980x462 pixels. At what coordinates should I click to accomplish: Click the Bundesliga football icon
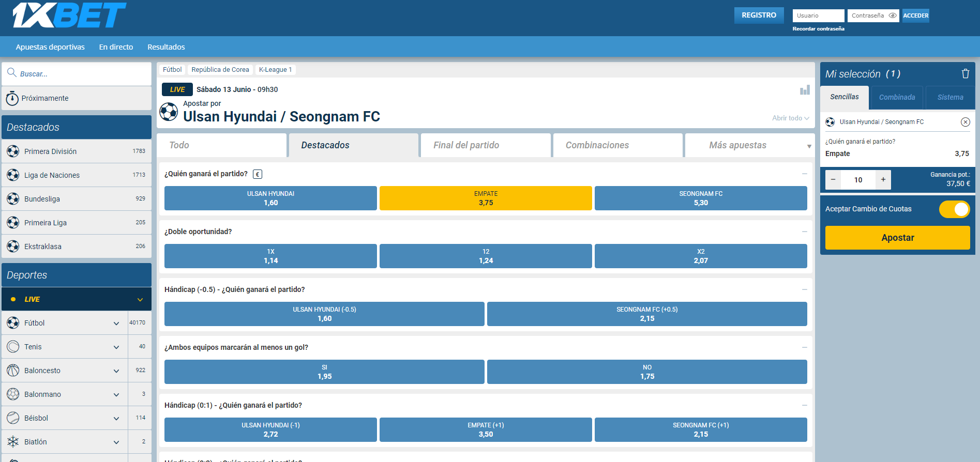click(x=13, y=199)
